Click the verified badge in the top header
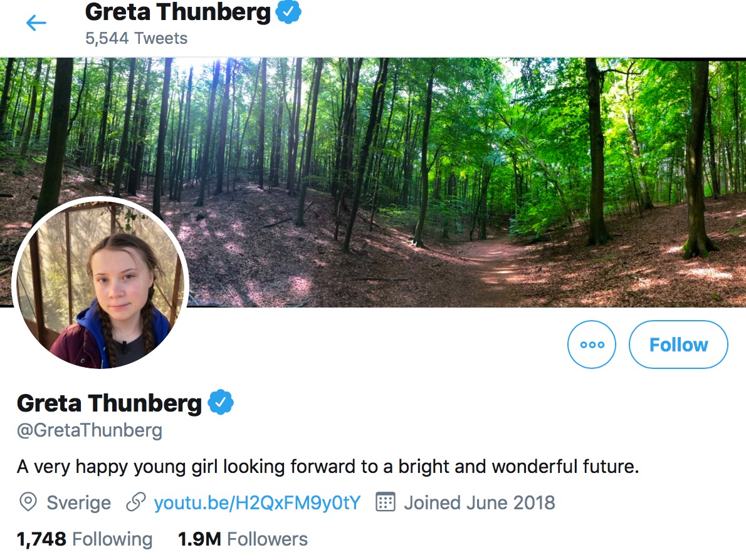The image size is (746, 560). pos(289,12)
